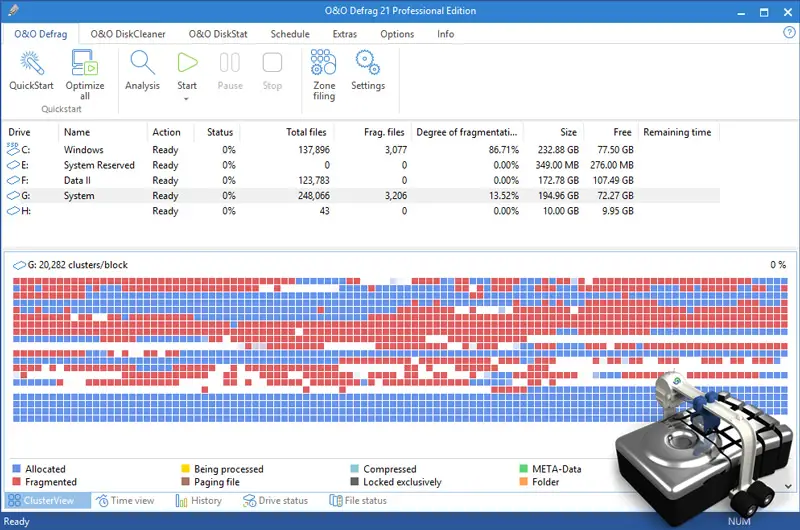
Task: Click the NUM indicator in status bar
Action: 739,521
